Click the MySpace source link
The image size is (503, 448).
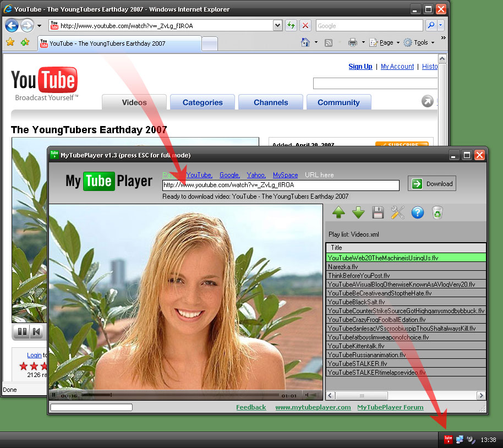coord(285,175)
